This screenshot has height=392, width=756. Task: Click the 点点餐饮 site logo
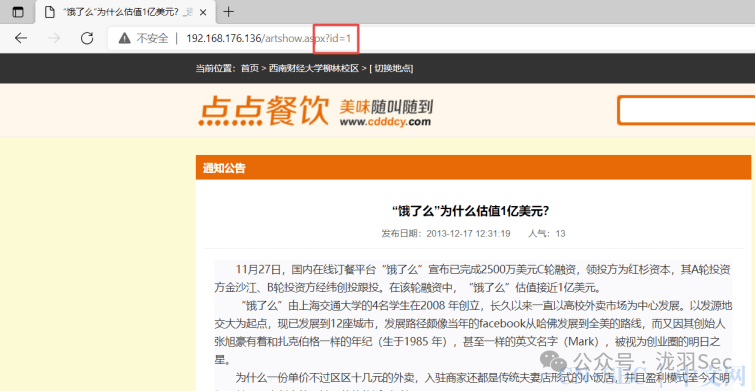pos(264,111)
